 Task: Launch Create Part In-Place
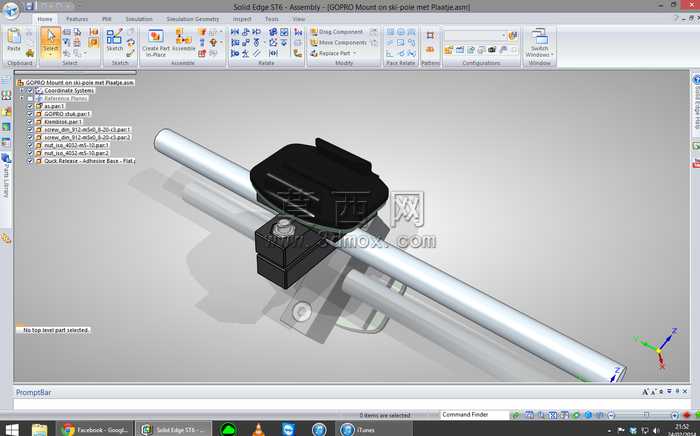tap(156, 43)
